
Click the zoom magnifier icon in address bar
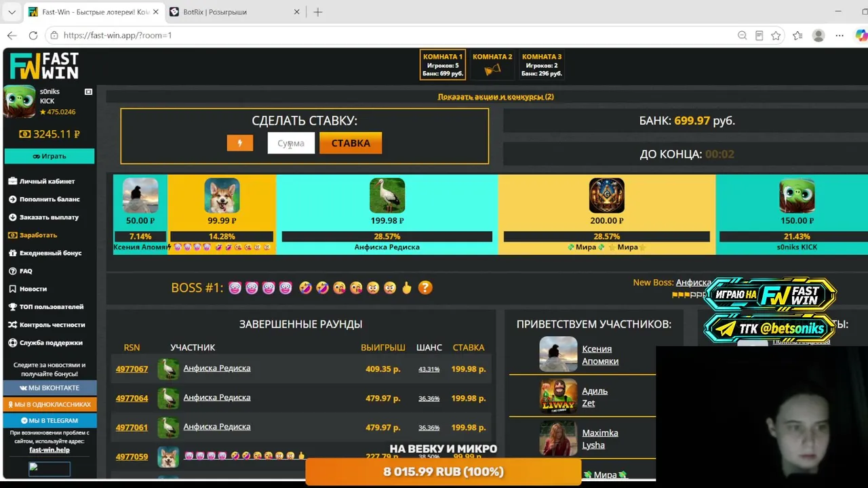click(742, 35)
